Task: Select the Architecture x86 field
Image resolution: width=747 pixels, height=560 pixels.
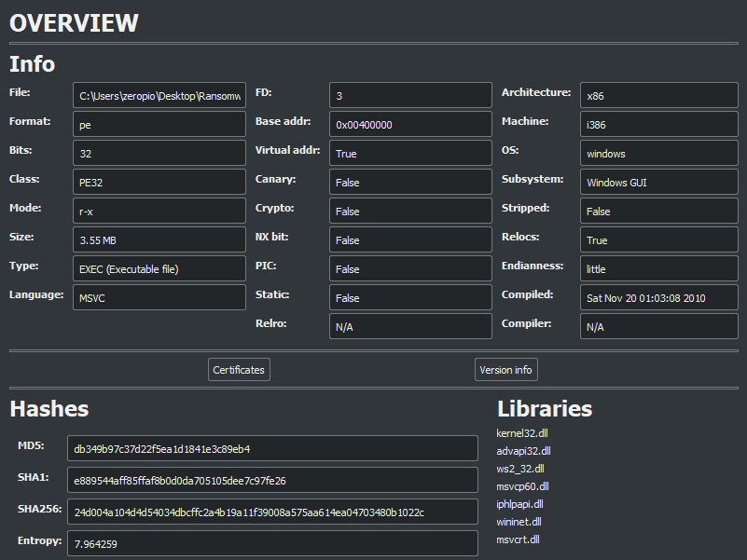Action: [658, 95]
